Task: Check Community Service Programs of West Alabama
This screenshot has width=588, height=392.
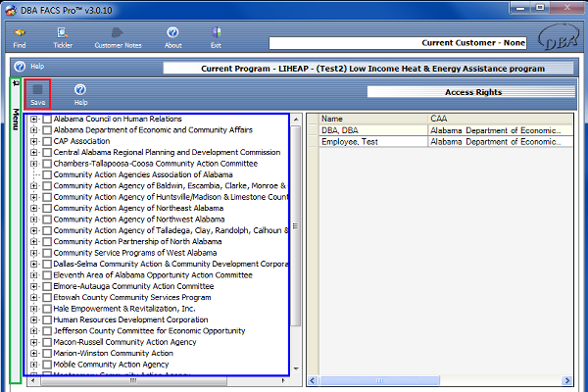Action: (47, 253)
